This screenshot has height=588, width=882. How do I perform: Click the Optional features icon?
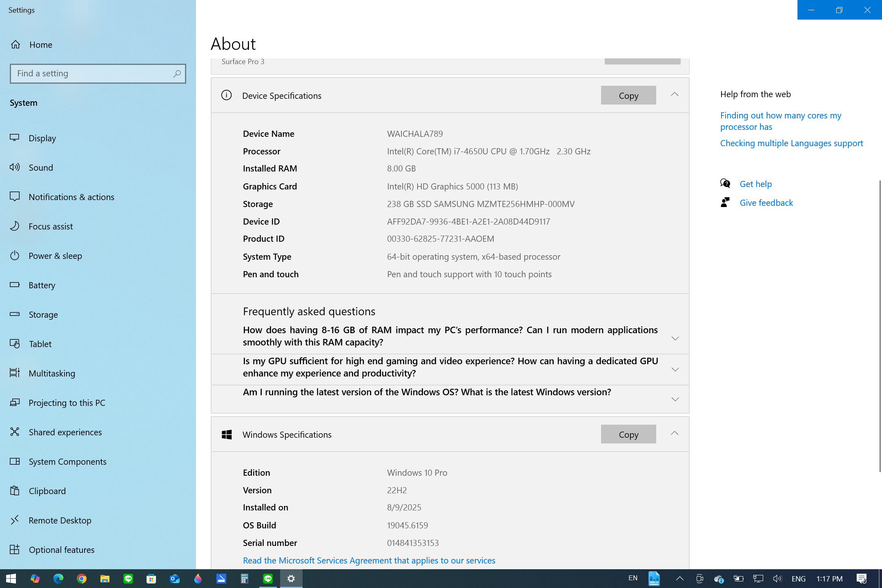[15, 549]
